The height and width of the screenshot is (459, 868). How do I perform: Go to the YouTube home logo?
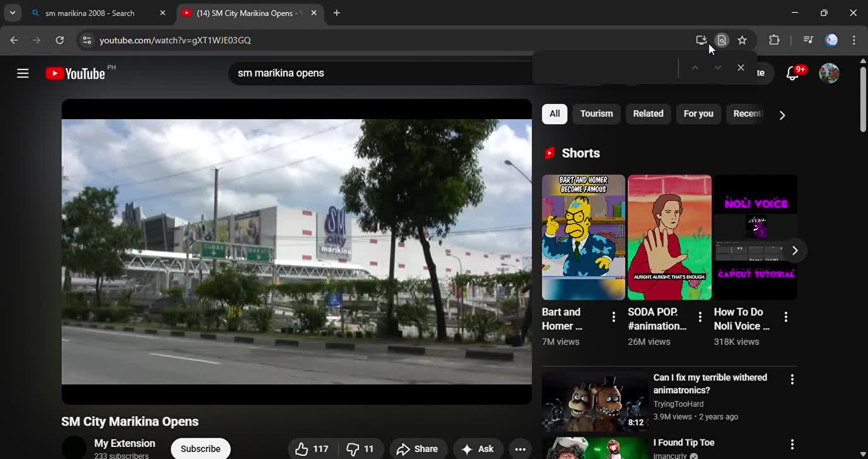tap(76, 74)
